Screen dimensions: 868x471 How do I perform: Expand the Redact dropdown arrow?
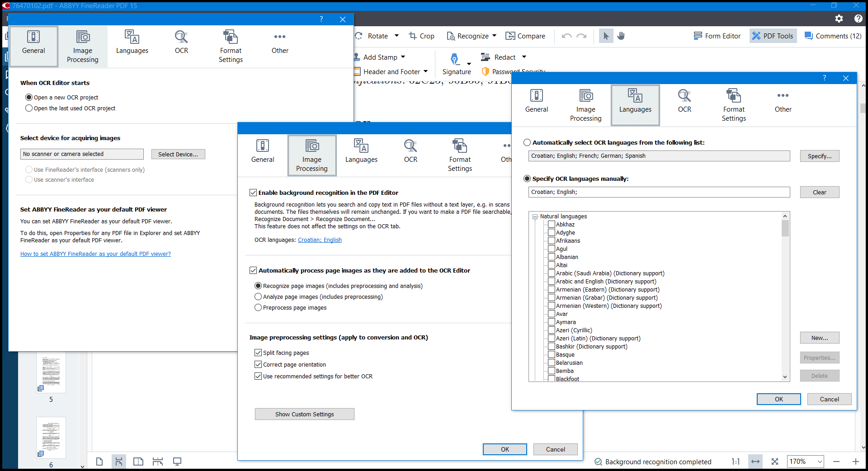pos(524,57)
